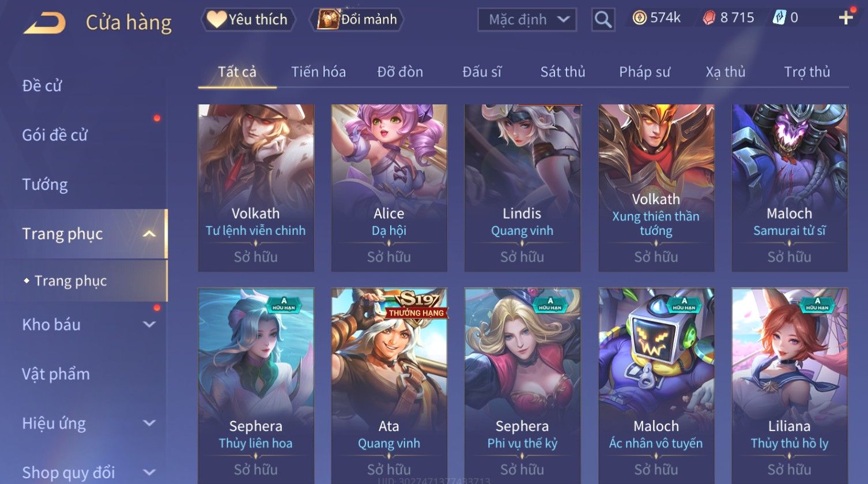This screenshot has width=868, height=484.
Task: Click the golden back arrow icon
Action: click(44, 23)
